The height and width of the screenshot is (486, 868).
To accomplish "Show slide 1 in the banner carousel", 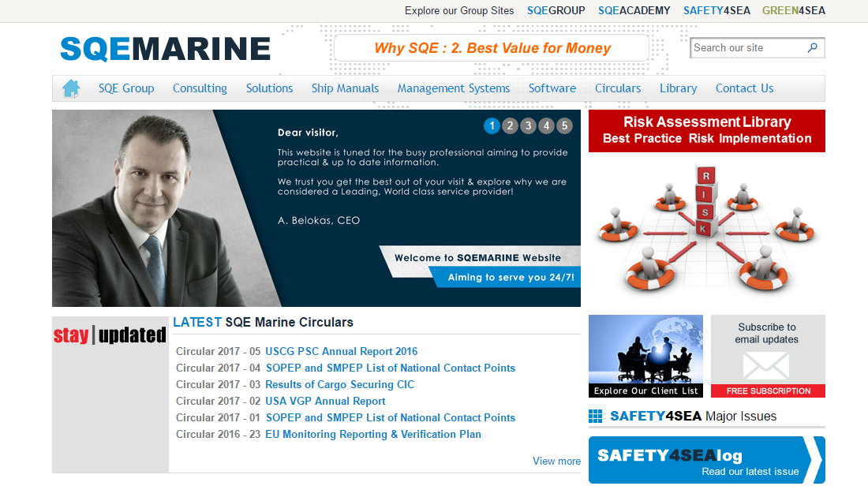I will [x=492, y=125].
